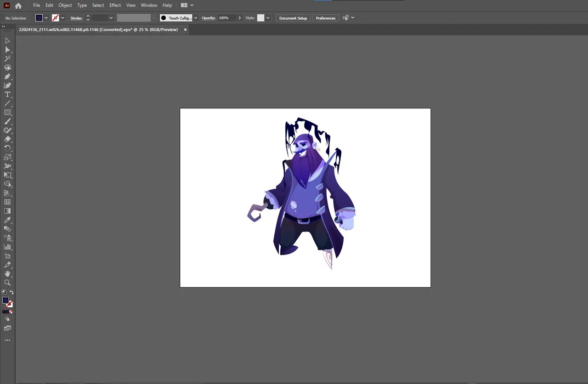The height and width of the screenshot is (384, 588).
Task: Open the Help menu
Action: (167, 6)
